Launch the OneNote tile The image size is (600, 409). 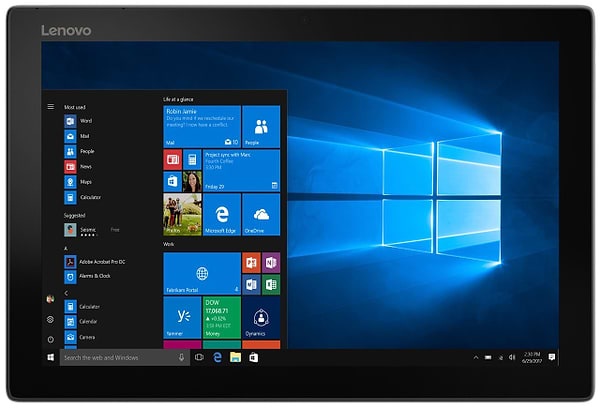271,262
